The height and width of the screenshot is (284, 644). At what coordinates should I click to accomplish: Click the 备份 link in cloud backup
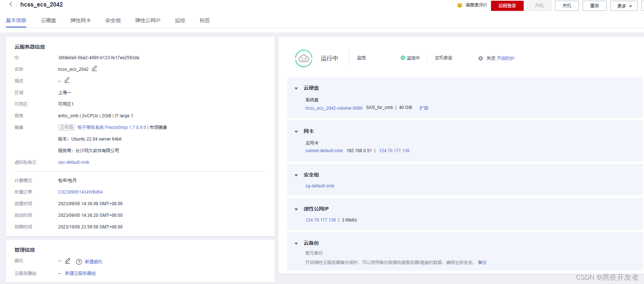pyautogui.click(x=482, y=262)
